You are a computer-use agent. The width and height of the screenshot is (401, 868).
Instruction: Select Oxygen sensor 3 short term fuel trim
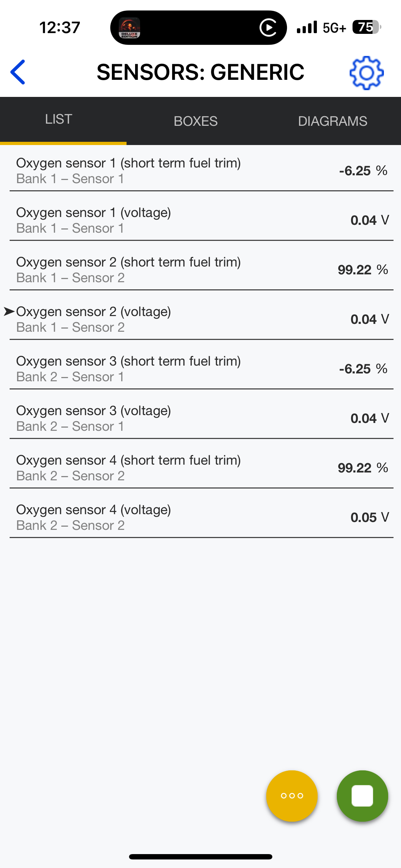(x=200, y=369)
